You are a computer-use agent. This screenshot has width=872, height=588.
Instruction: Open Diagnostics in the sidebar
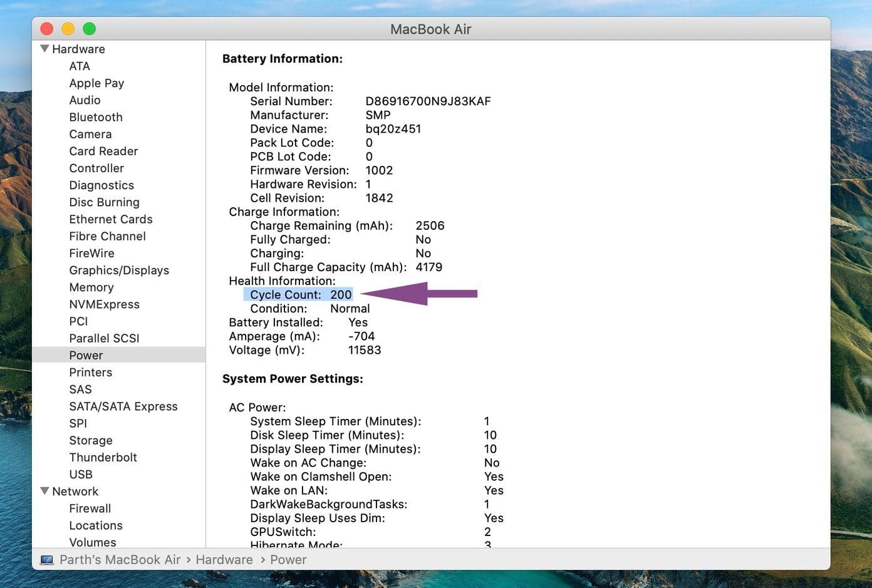coord(101,185)
